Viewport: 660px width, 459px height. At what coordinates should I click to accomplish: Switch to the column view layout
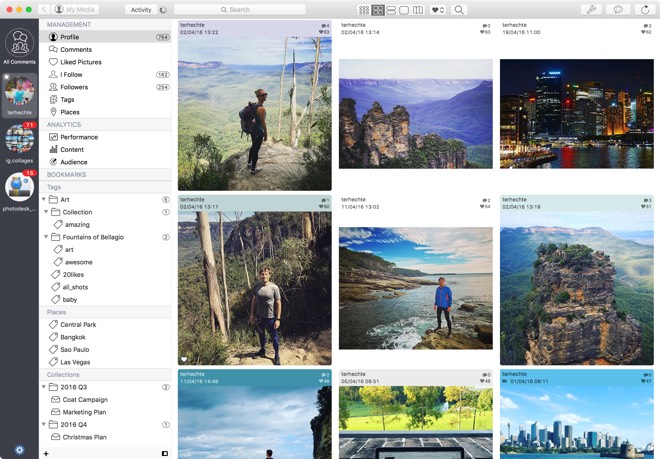coord(418,10)
